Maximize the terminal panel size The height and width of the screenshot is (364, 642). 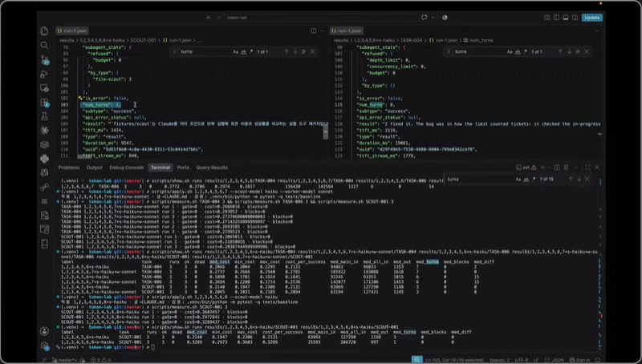click(587, 168)
